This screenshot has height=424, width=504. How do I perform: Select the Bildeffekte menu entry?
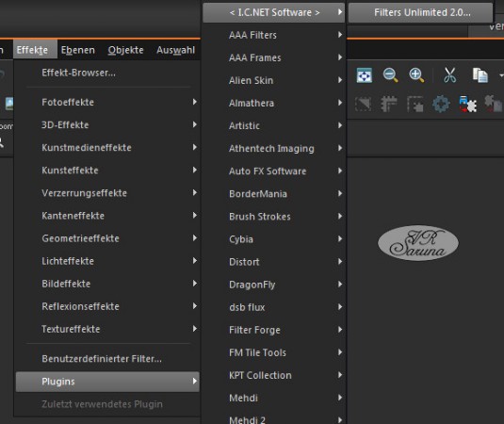(107, 284)
